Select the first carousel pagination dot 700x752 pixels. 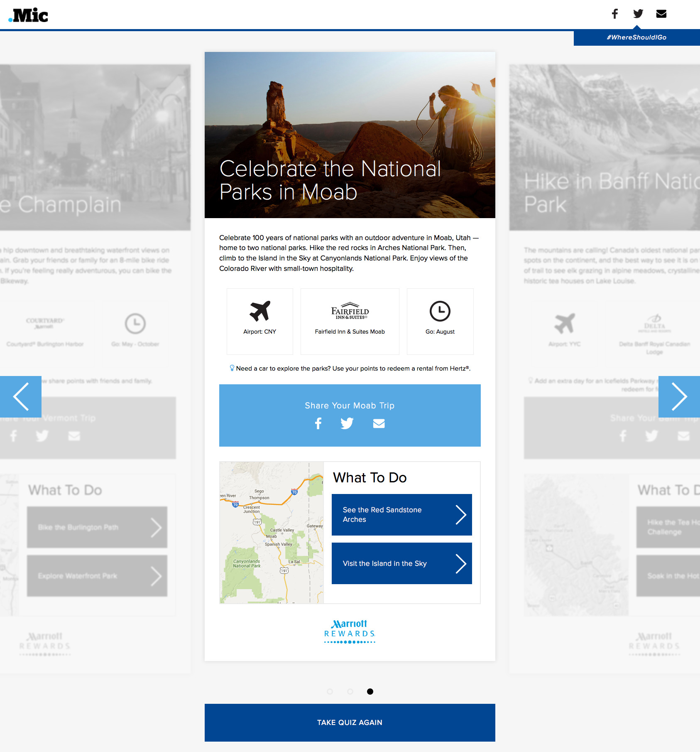pyautogui.click(x=330, y=691)
